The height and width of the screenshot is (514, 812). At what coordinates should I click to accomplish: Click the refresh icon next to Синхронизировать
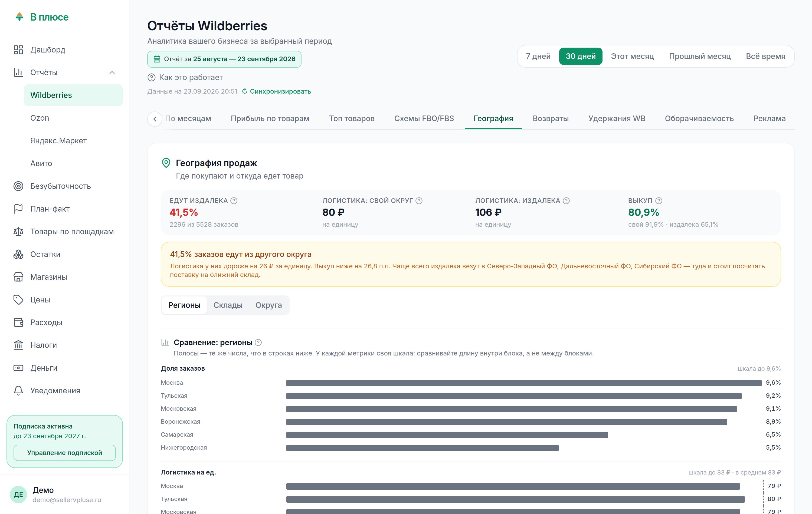point(245,91)
